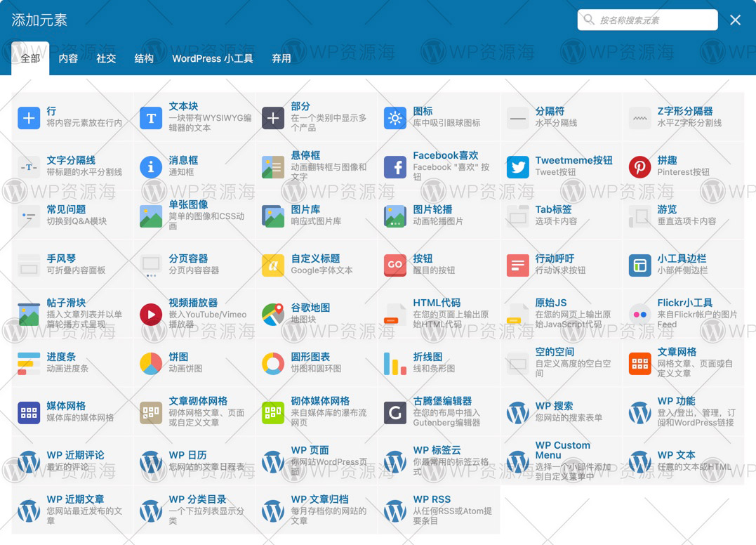Add the HTML代码 element
The height and width of the screenshot is (545, 756).
point(439,314)
